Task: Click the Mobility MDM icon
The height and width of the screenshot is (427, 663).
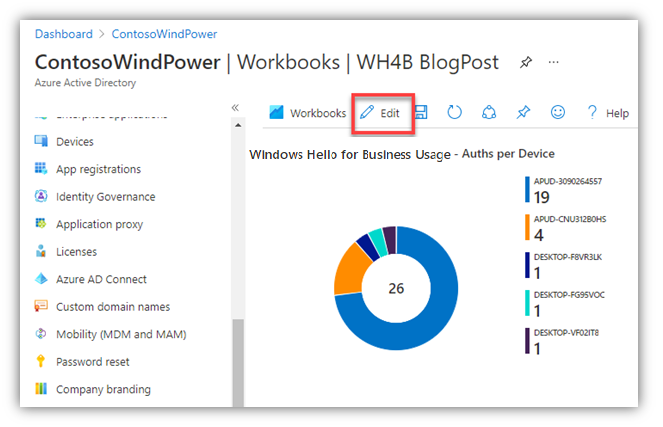Action: click(41, 334)
